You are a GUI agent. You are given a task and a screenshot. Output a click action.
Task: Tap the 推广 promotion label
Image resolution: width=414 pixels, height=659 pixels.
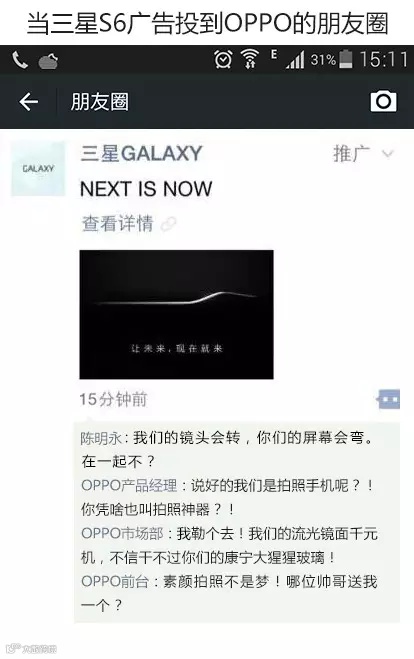pyautogui.click(x=351, y=154)
